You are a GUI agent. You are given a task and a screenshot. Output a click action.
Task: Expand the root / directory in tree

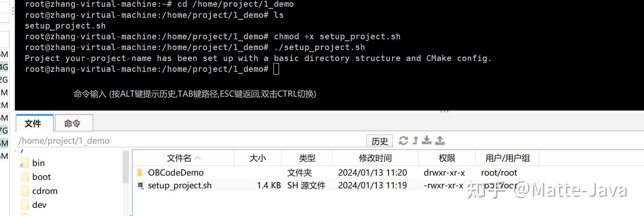[x=21, y=151]
